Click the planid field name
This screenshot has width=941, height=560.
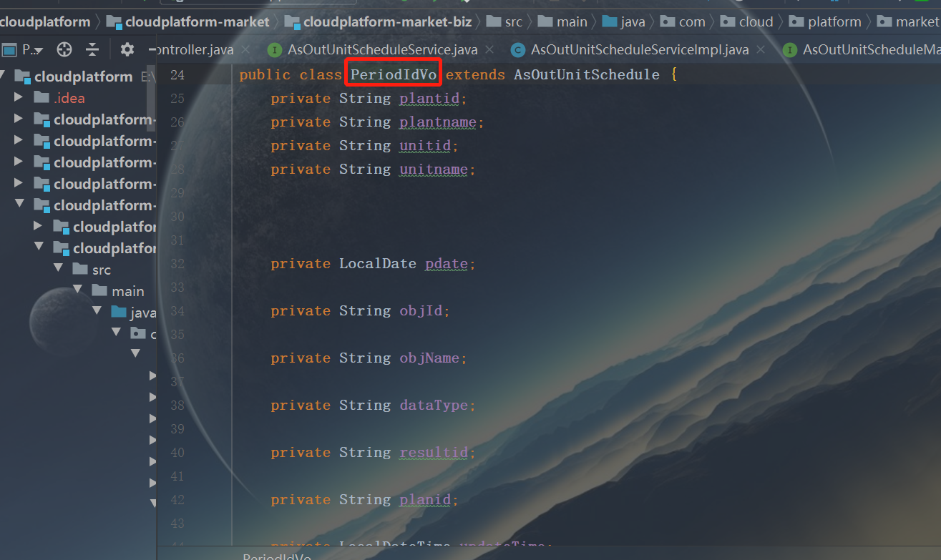coord(425,500)
